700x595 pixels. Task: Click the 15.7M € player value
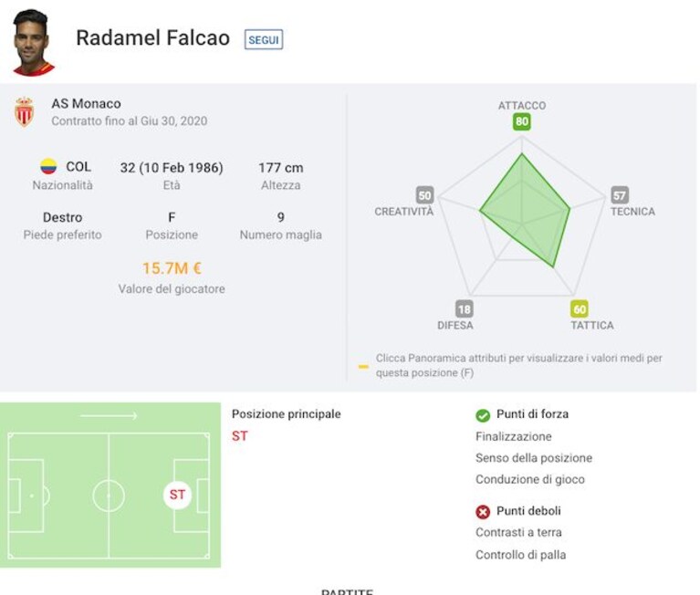[x=172, y=268]
